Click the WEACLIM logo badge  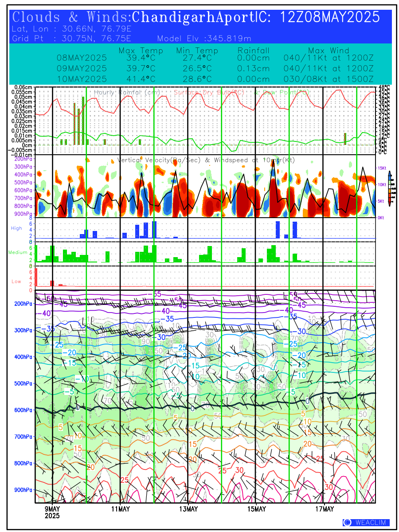tap(365, 522)
